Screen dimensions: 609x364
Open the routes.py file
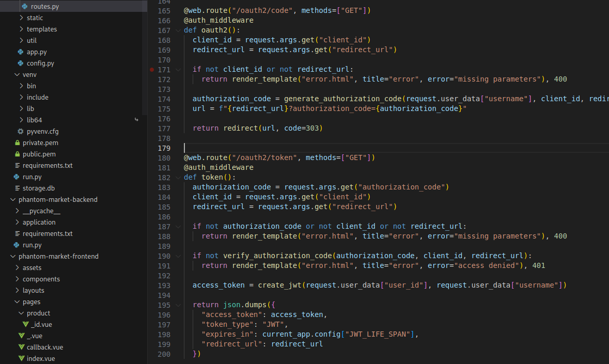coord(44,7)
